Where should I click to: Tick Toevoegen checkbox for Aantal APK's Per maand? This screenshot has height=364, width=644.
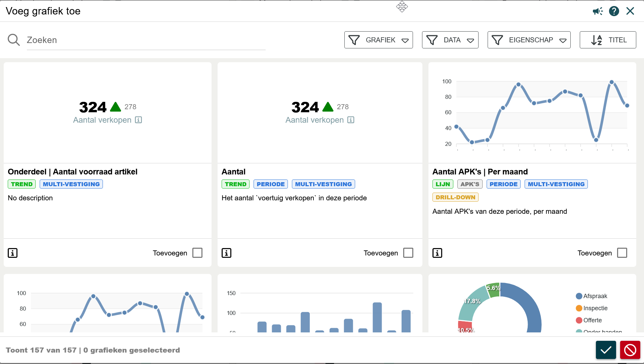coord(622,253)
